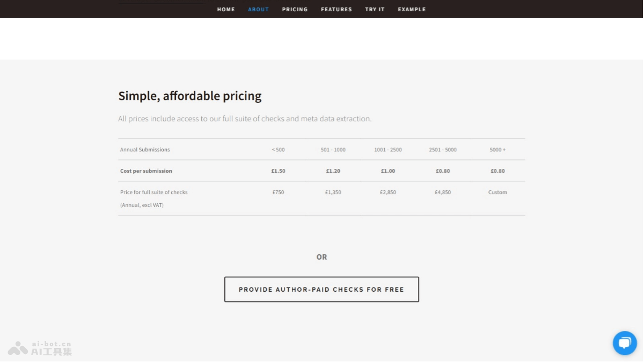Open the PRICING nav link
Image resolution: width=644 pixels, height=362 pixels.
(295, 9)
